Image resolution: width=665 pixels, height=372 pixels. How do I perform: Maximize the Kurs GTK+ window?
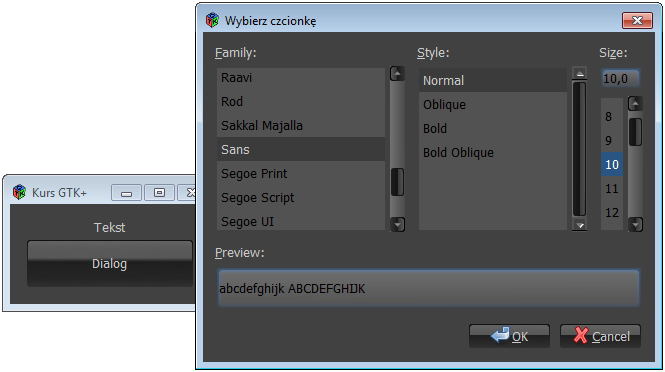tap(159, 193)
